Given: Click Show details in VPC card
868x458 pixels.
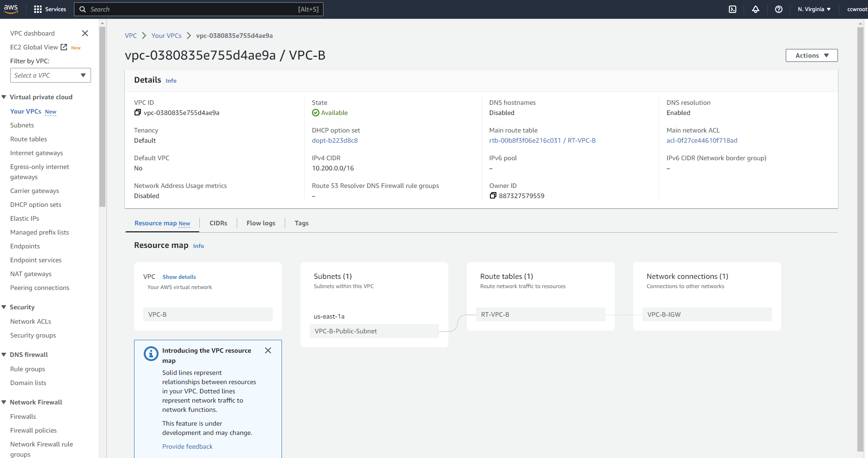Looking at the screenshot, I should pyautogui.click(x=179, y=277).
